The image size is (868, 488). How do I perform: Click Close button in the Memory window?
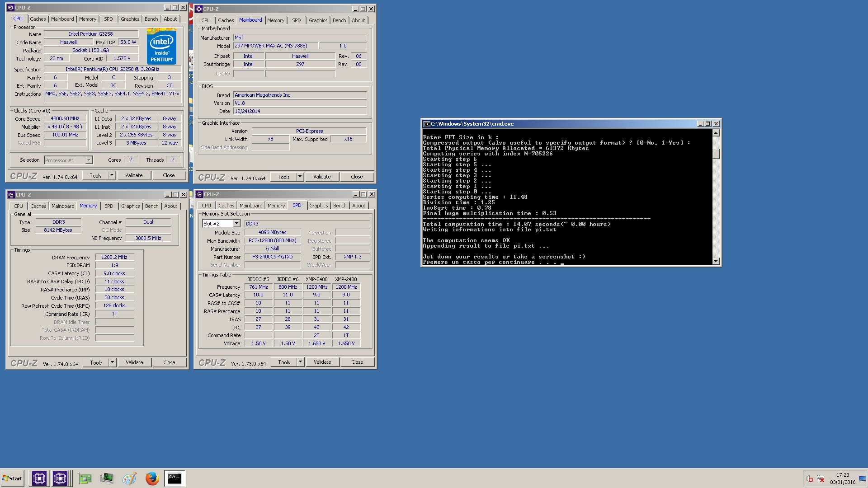click(x=169, y=362)
